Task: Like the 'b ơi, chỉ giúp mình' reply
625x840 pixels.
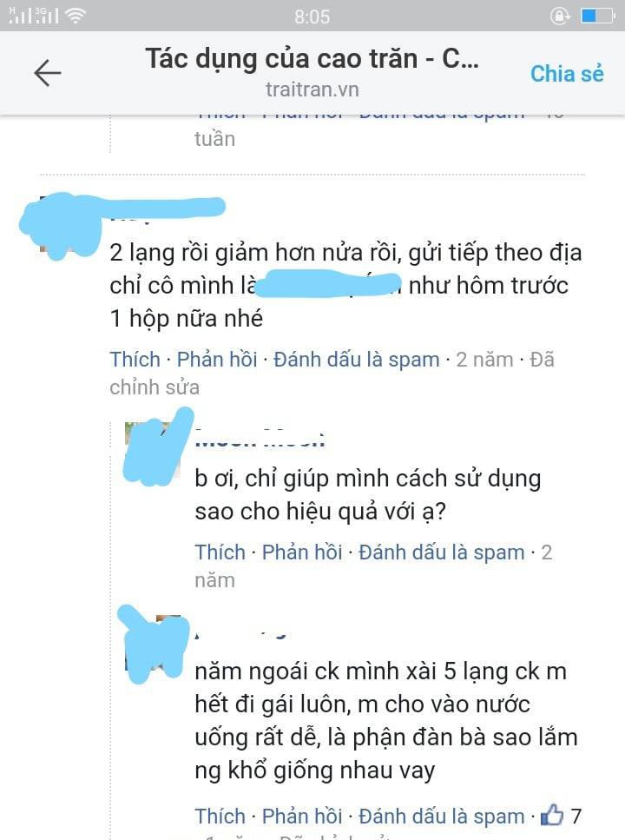Action: click(220, 552)
